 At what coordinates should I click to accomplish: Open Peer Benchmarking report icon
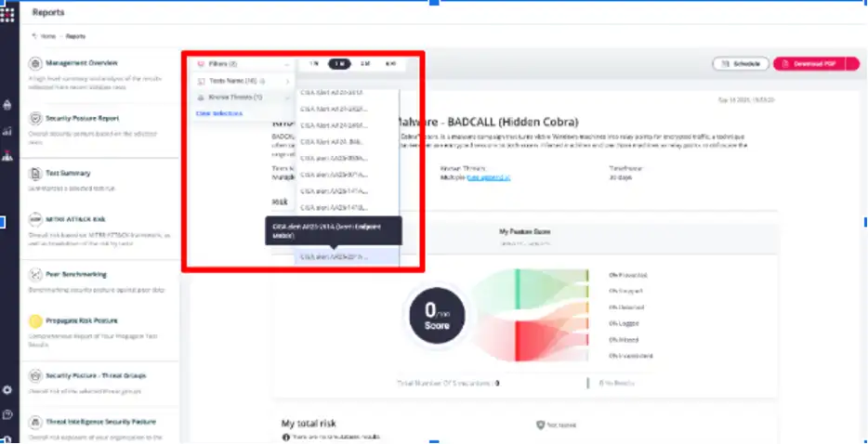[35, 275]
